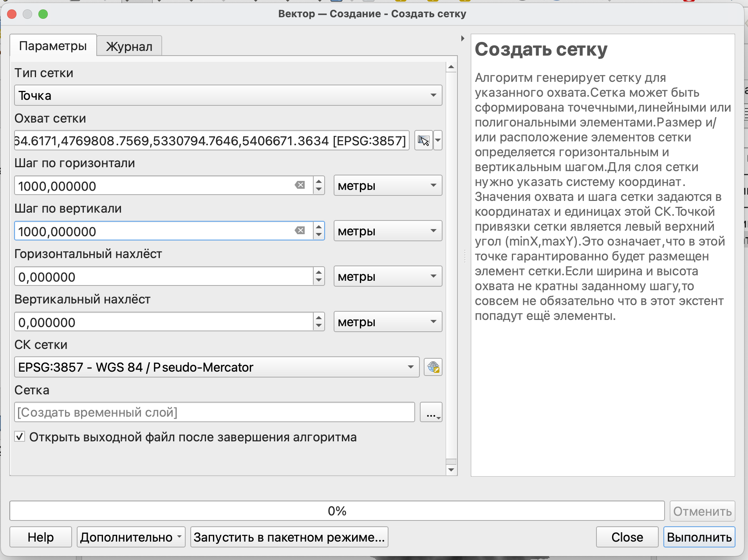Viewport: 748px width, 560px height.
Task: Click the output browse ellipsis button
Action: [x=431, y=412]
